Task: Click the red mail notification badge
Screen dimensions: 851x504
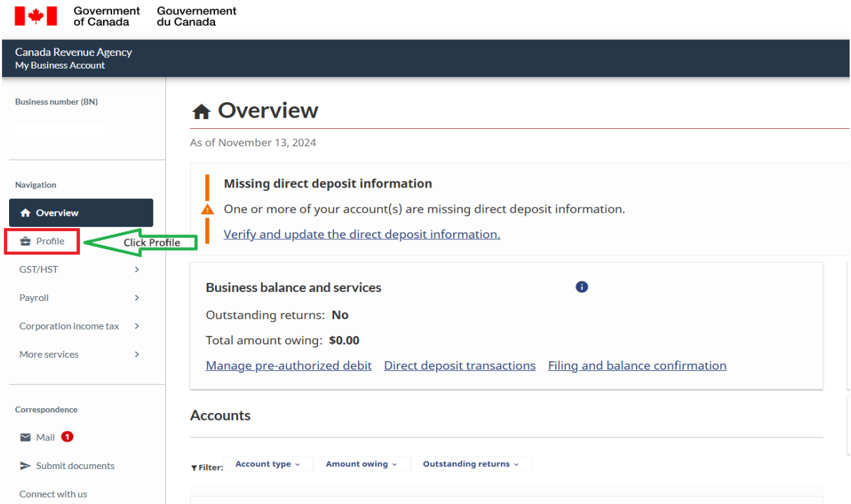Action: point(67,437)
